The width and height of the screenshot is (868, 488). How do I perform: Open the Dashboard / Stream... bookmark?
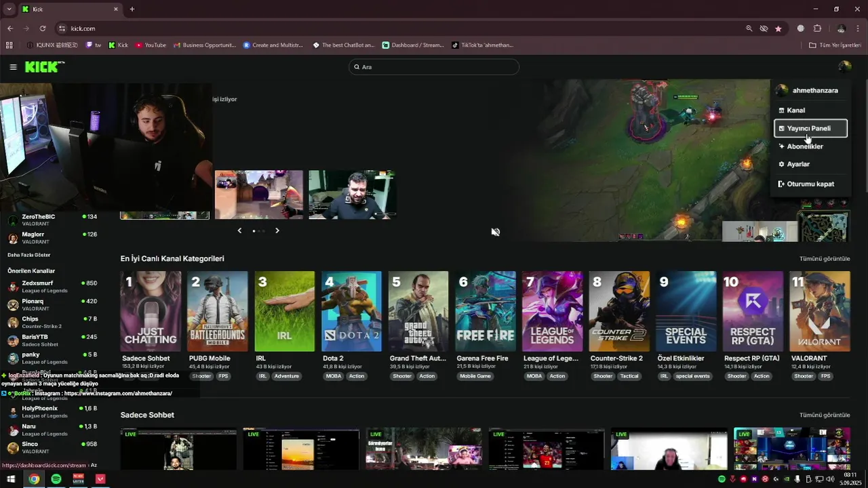pos(413,45)
